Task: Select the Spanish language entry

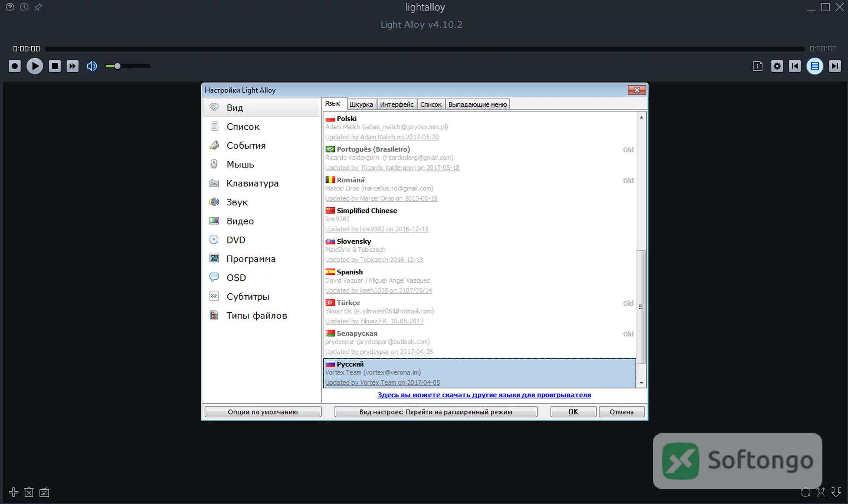Action: [x=480, y=281]
